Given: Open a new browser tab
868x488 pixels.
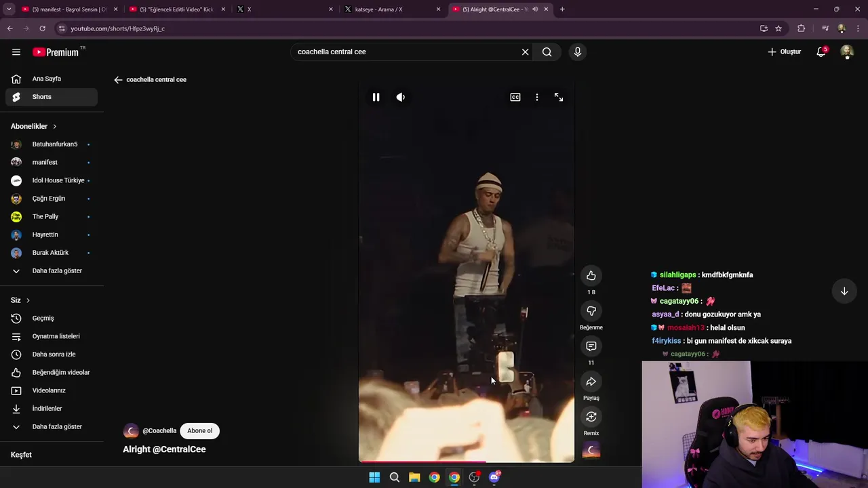Looking at the screenshot, I should (x=562, y=9).
